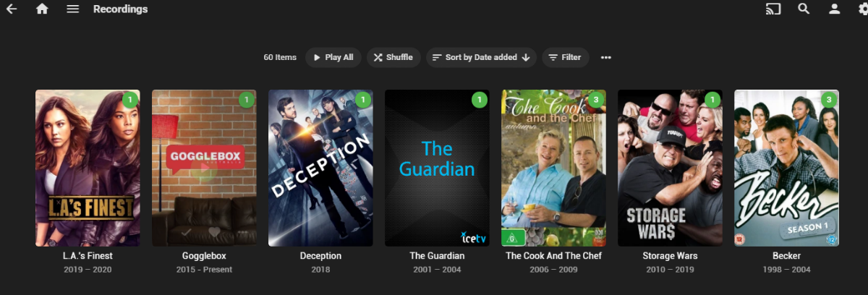Open the Home screen icon

(42, 9)
